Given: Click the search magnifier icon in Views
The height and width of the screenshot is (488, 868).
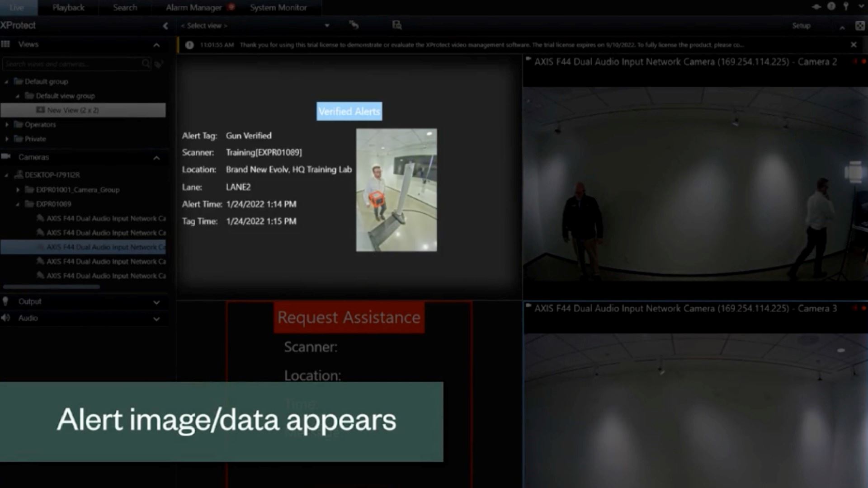Looking at the screenshot, I should [x=146, y=64].
